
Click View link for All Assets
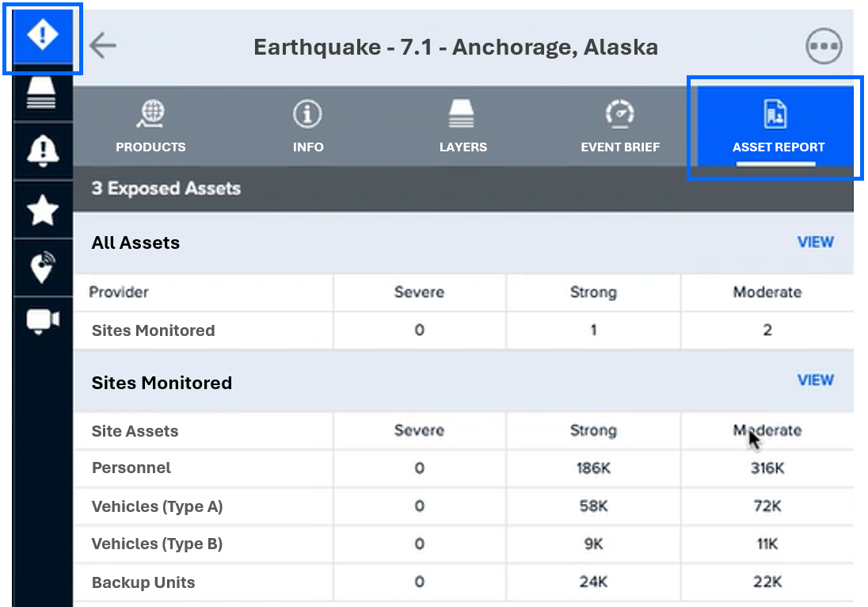(815, 242)
